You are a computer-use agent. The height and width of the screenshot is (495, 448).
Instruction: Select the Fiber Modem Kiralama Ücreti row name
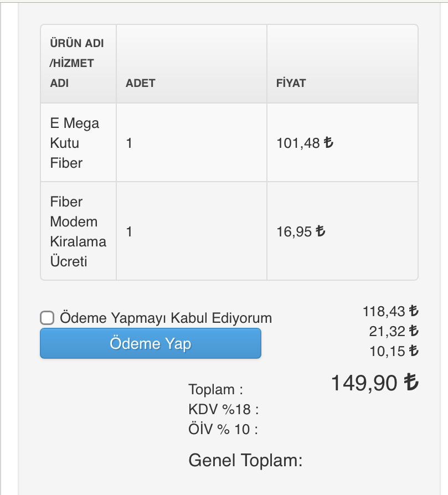pyautogui.click(x=78, y=231)
